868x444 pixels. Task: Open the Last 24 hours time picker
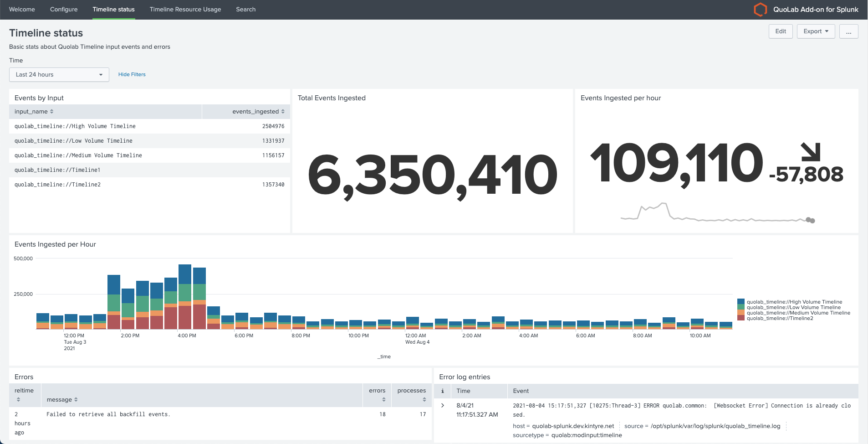tap(59, 75)
